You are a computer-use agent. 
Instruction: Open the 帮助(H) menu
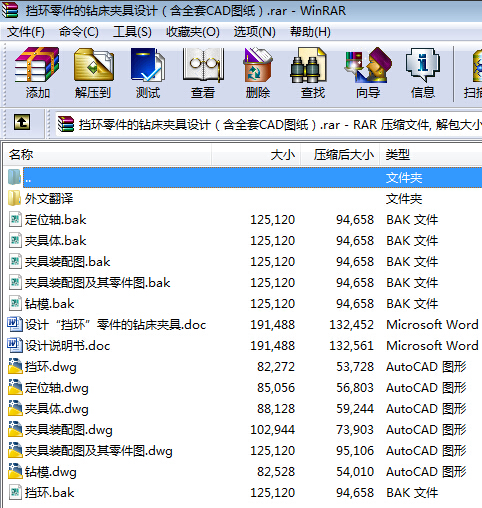pos(310,32)
